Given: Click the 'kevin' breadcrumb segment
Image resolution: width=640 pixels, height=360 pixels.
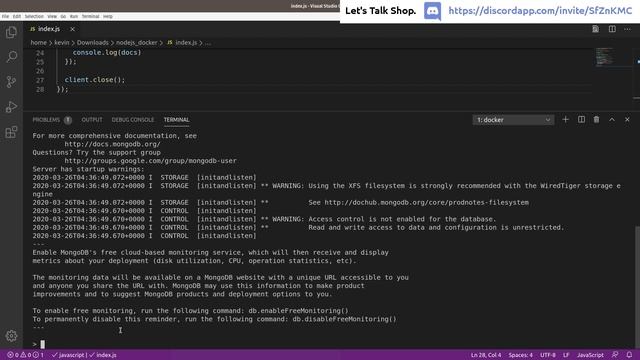Looking at the screenshot, I should pos(62,42).
